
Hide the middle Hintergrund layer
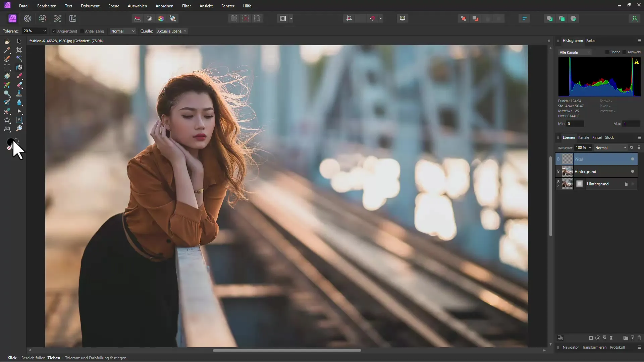633,171
